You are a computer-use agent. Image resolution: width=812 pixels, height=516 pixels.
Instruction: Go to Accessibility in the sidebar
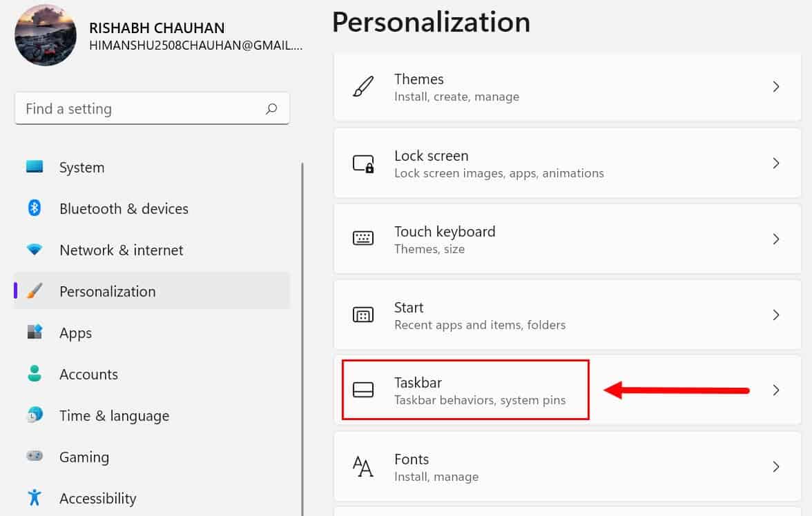(97, 498)
